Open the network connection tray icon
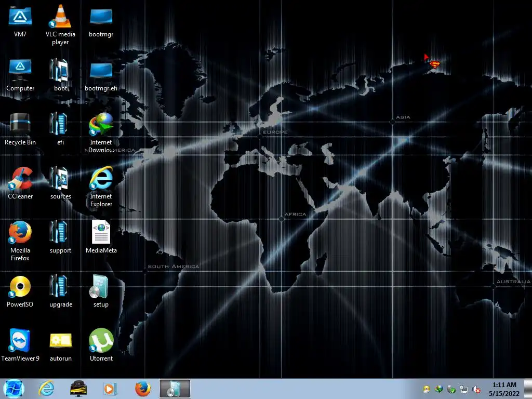 (x=464, y=389)
